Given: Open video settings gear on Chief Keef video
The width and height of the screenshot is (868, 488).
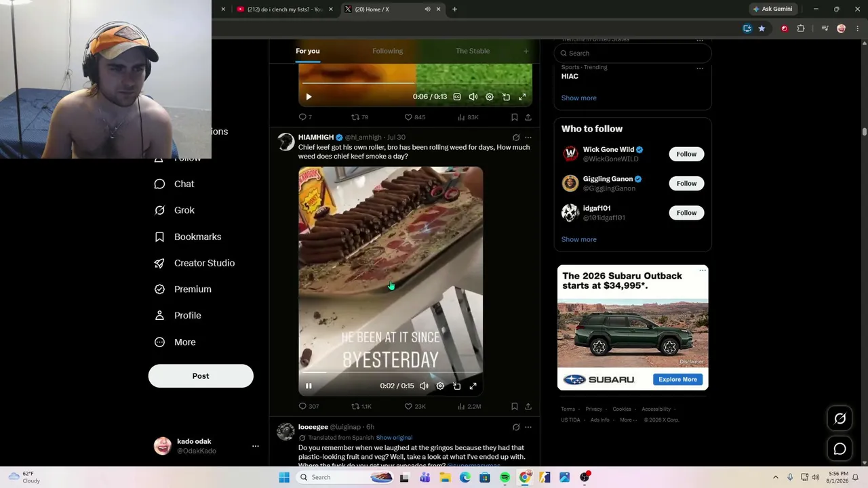Looking at the screenshot, I should click(x=440, y=386).
